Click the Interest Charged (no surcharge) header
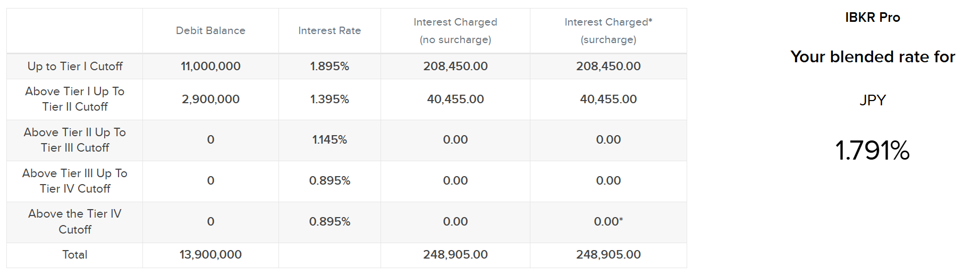The width and height of the screenshot is (980, 274). (x=455, y=31)
